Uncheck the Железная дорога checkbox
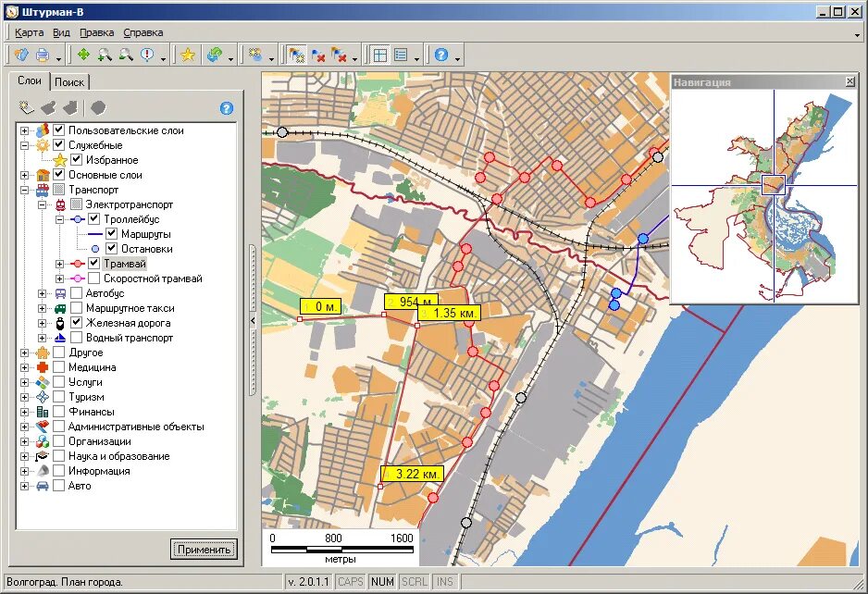 tap(77, 323)
